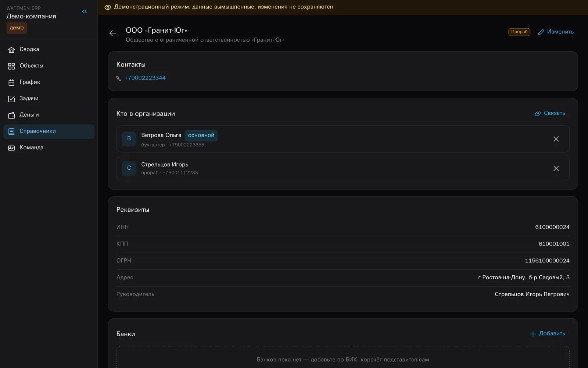Open the Деньги section

(x=49, y=115)
